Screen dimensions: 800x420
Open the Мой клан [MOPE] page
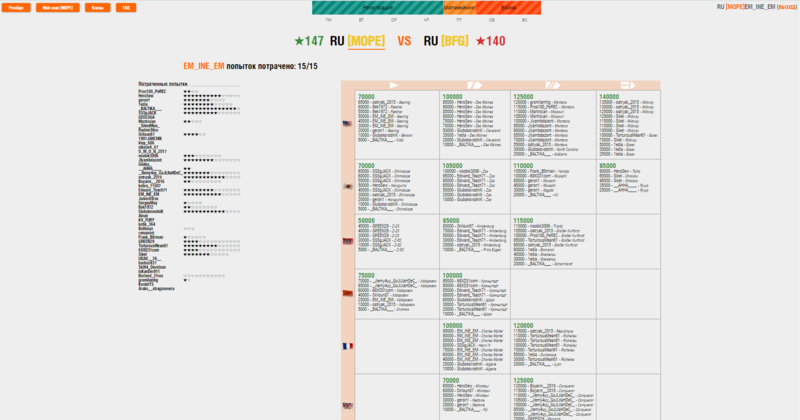pyautogui.click(x=58, y=7)
